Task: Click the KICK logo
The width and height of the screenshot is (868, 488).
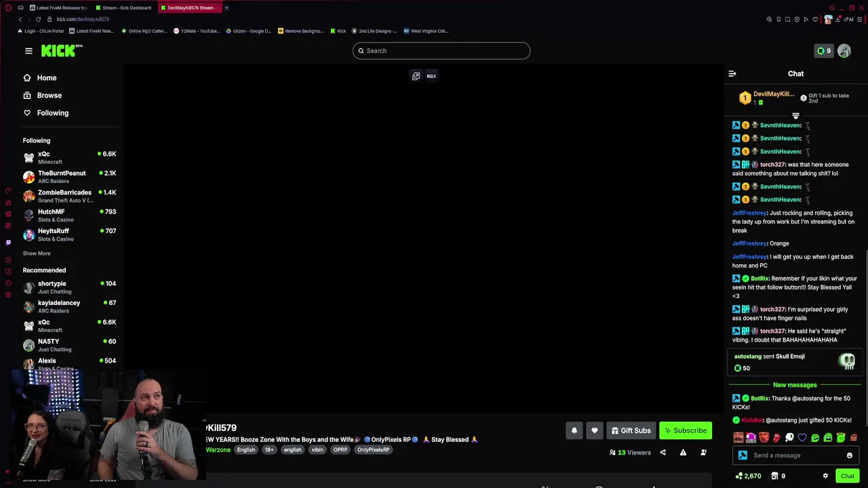Action: pos(61,51)
